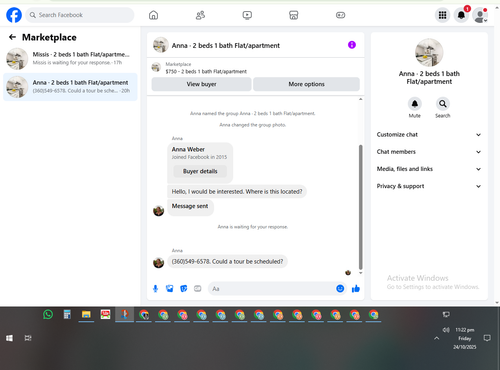The image size is (500, 370).
Task: Open the volume control in system tray
Action: click(x=446, y=330)
